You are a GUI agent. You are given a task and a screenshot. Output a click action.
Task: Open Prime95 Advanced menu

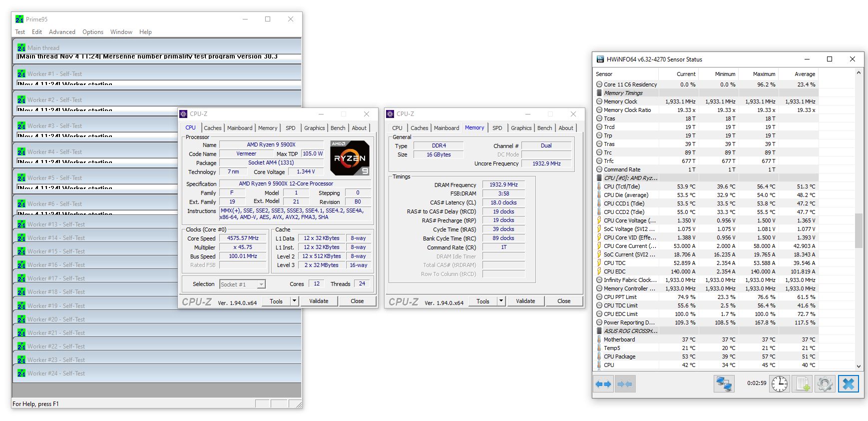click(x=62, y=31)
